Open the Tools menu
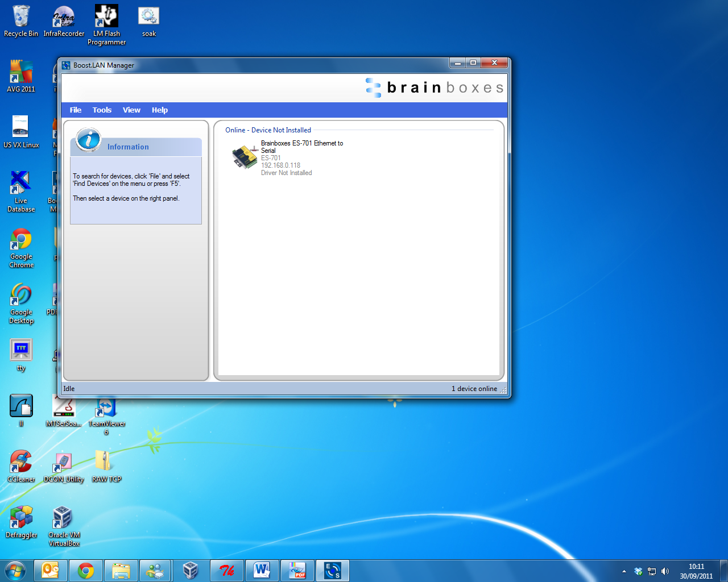 [x=102, y=110]
